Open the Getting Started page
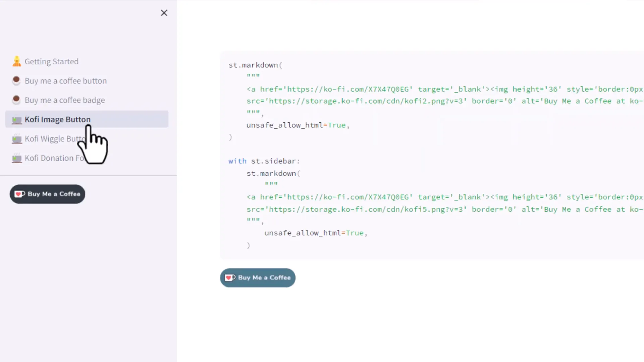Viewport: 644px width, 362px height. tap(51, 62)
